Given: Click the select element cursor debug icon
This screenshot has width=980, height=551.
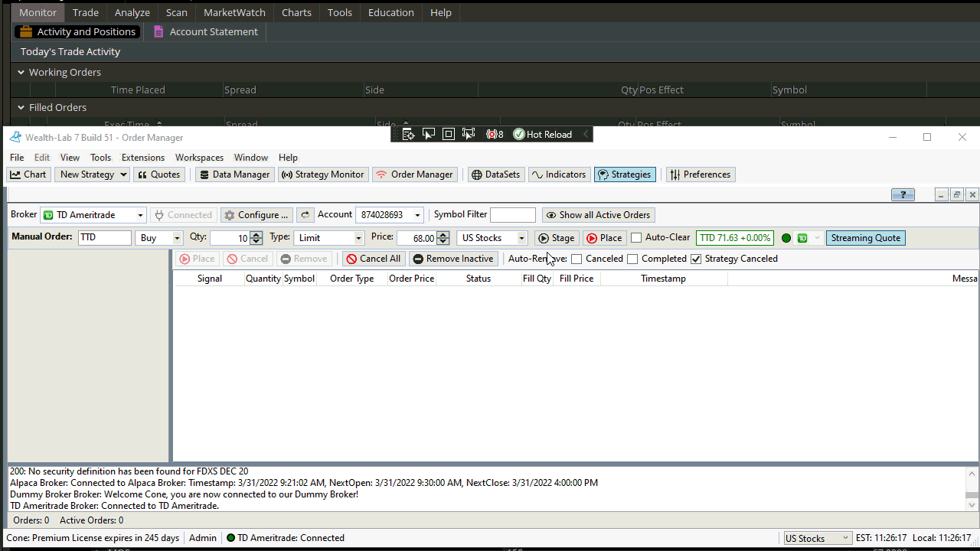Looking at the screenshot, I should pos(429,134).
